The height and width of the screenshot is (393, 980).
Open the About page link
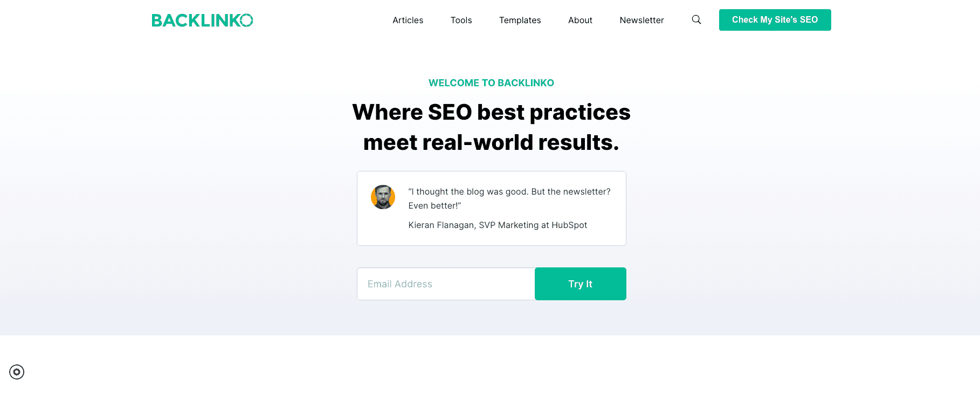(x=580, y=20)
